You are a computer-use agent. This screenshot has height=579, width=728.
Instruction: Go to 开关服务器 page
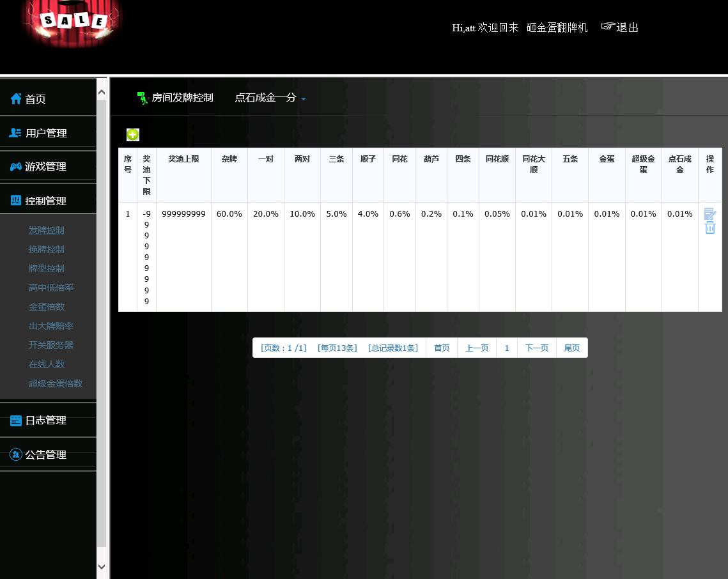(x=51, y=345)
